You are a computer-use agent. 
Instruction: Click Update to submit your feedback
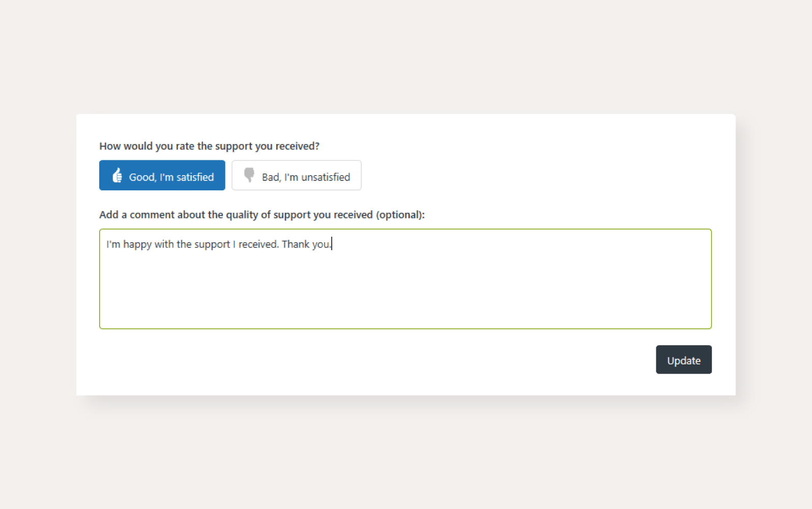684,359
